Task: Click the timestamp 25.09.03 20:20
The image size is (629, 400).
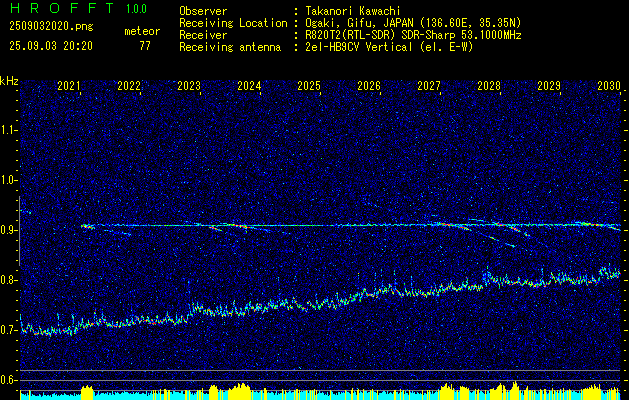Action: click(x=51, y=46)
